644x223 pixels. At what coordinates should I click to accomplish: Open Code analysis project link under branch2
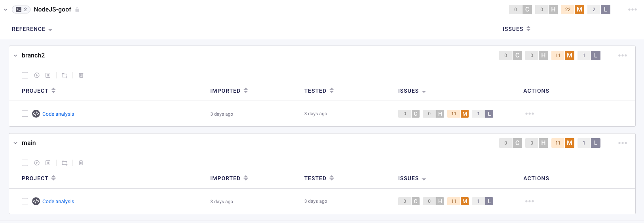(x=58, y=114)
